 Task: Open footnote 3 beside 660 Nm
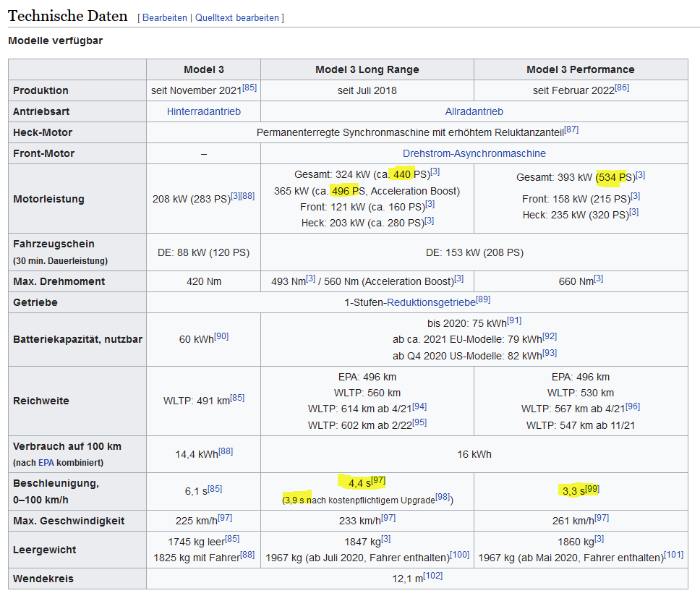599,278
